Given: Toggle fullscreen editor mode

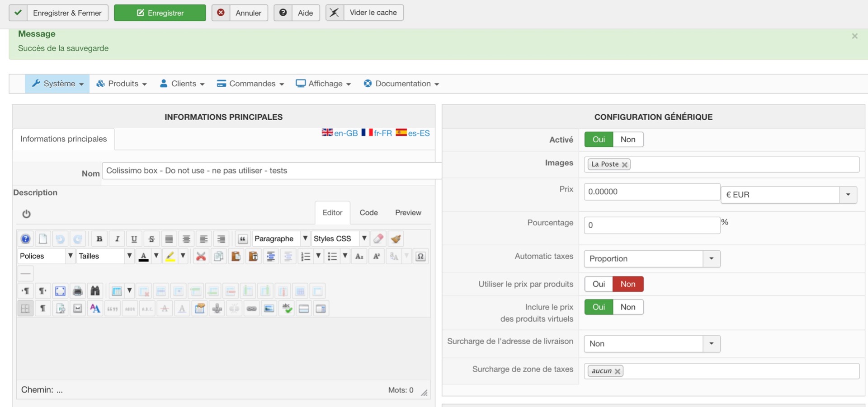Looking at the screenshot, I should (60, 291).
